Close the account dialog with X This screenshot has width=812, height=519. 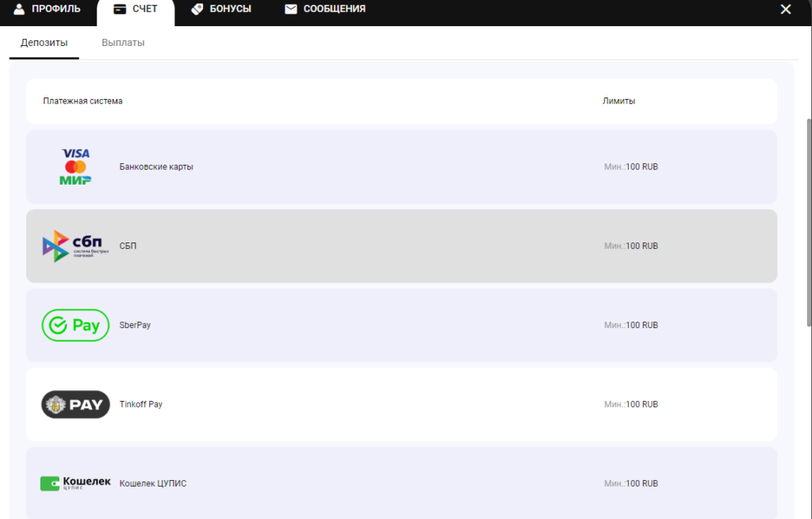[786, 10]
